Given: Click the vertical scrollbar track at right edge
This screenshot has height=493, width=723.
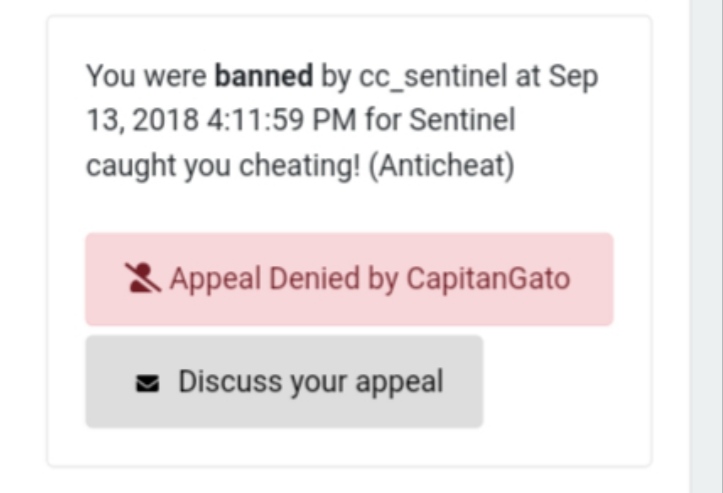Looking at the screenshot, I should pyautogui.click(x=706, y=246).
